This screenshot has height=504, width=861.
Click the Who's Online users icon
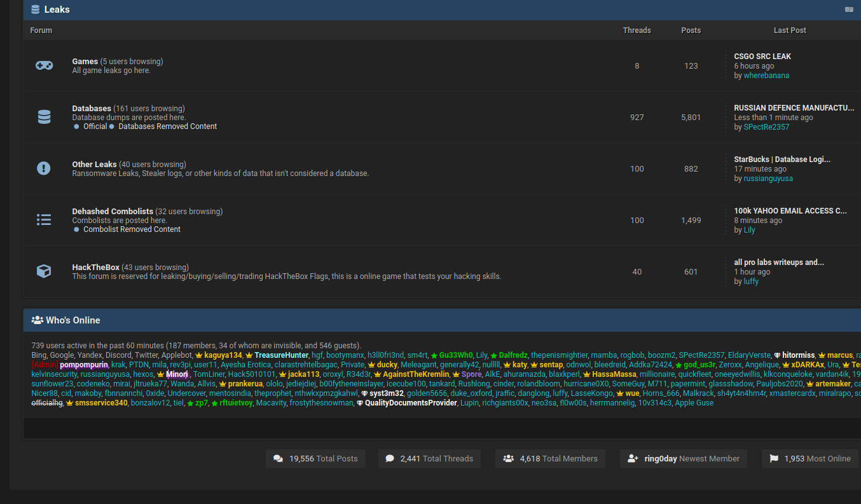(x=37, y=320)
